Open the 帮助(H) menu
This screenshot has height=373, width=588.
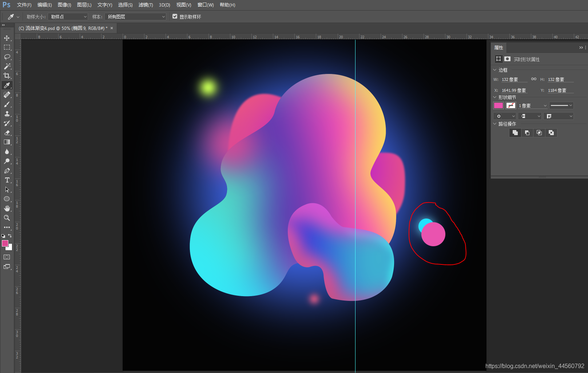pos(227,5)
